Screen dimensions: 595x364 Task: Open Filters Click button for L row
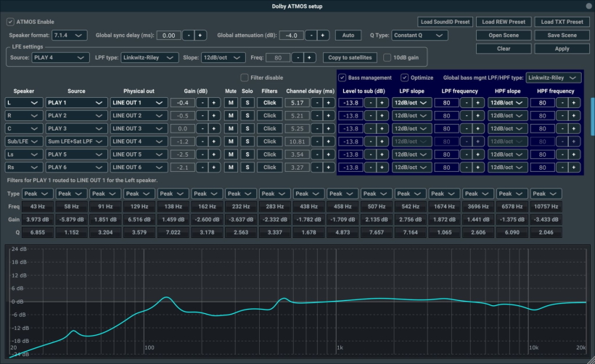click(x=270, y=103)
